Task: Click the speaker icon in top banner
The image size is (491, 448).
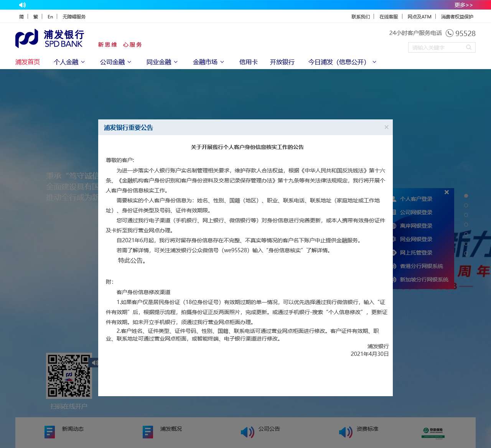Action: pos(22,5)
